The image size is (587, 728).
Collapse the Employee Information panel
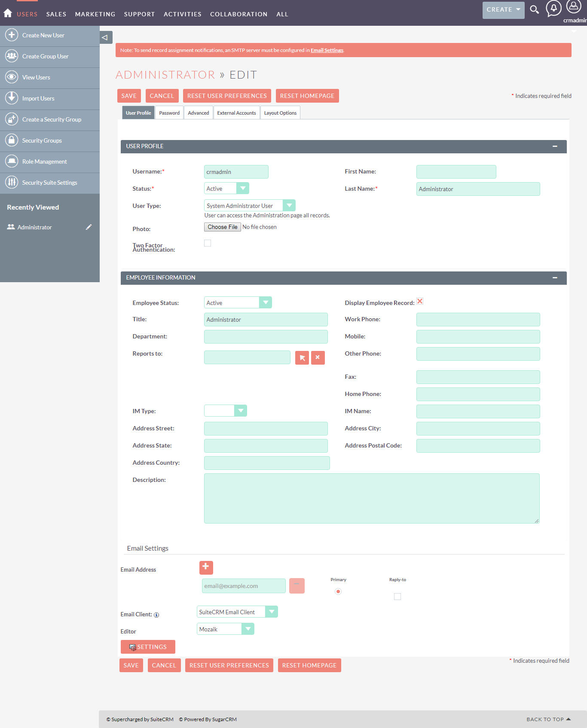coord(555,278)
